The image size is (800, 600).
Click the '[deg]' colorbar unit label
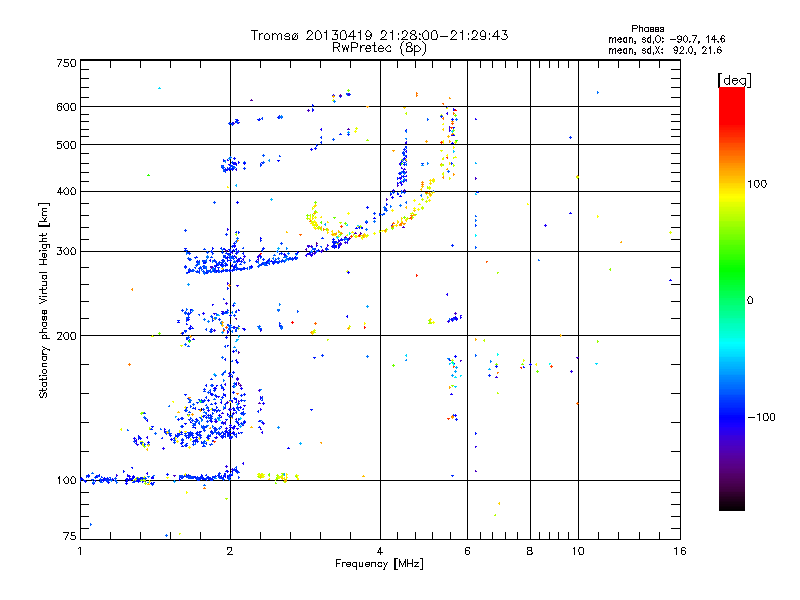click(x=734, y=80)
